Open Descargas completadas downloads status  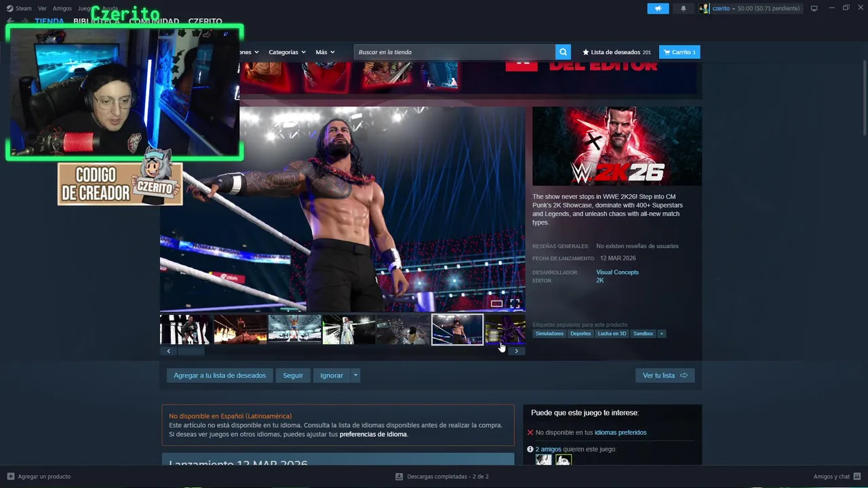tap(442, 476)
